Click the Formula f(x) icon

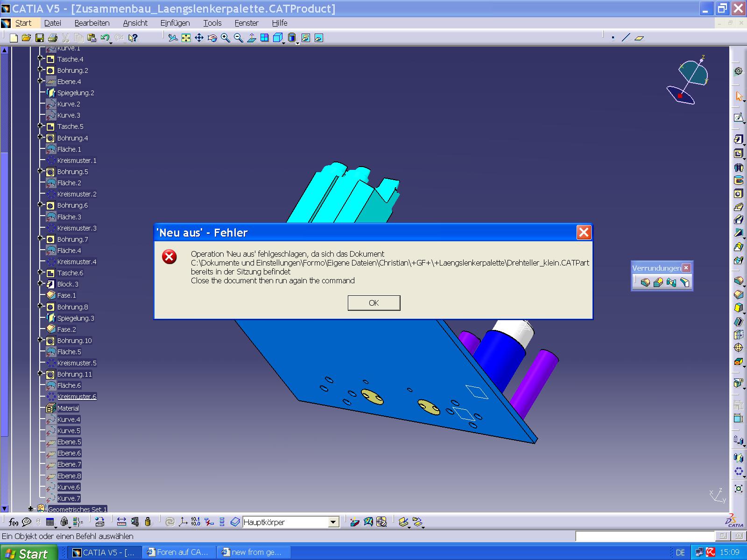coord(14,522)
